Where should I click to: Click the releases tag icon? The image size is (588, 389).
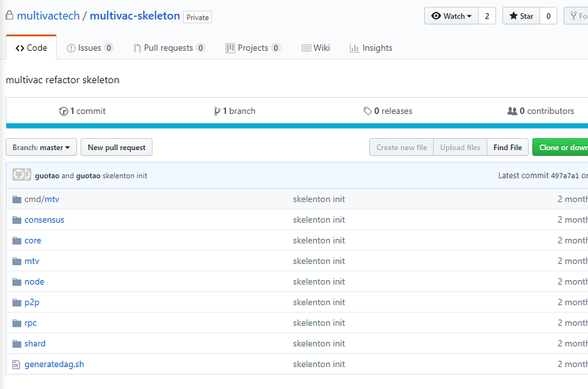click(x=367, y=111)
